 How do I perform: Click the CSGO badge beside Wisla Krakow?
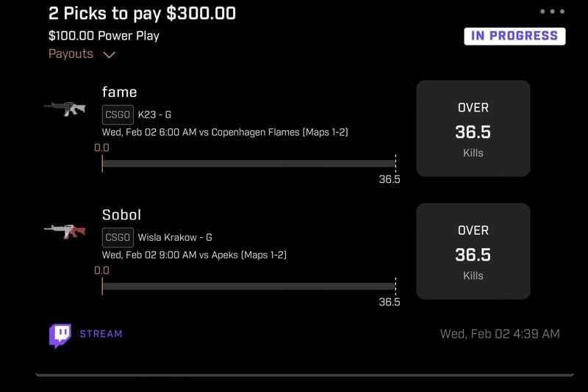click(x=118, y=237)
